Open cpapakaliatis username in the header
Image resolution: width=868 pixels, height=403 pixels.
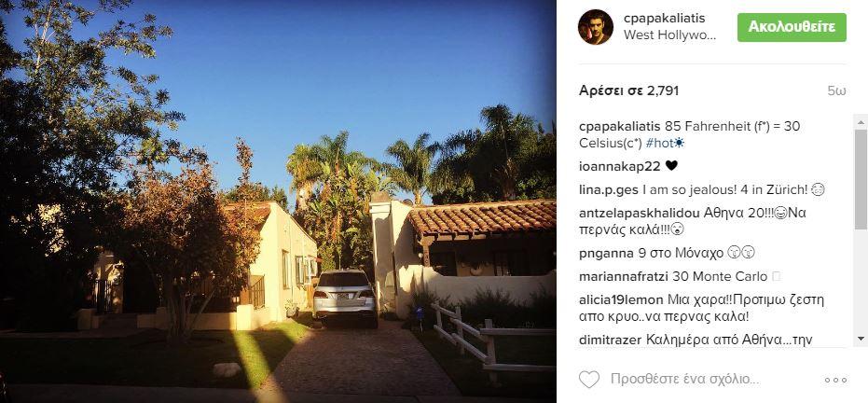pyautogui.click(x=664, y=19)
